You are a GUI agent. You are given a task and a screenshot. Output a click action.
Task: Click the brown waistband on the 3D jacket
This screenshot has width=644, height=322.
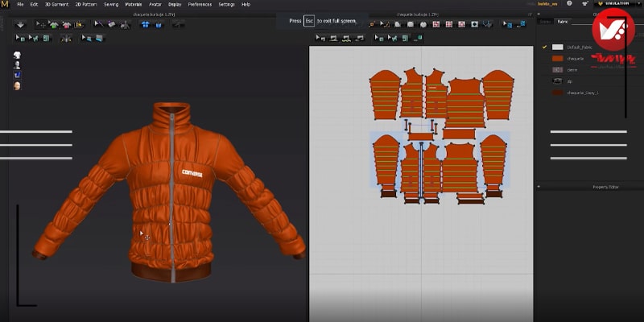[x=171, y=272]
